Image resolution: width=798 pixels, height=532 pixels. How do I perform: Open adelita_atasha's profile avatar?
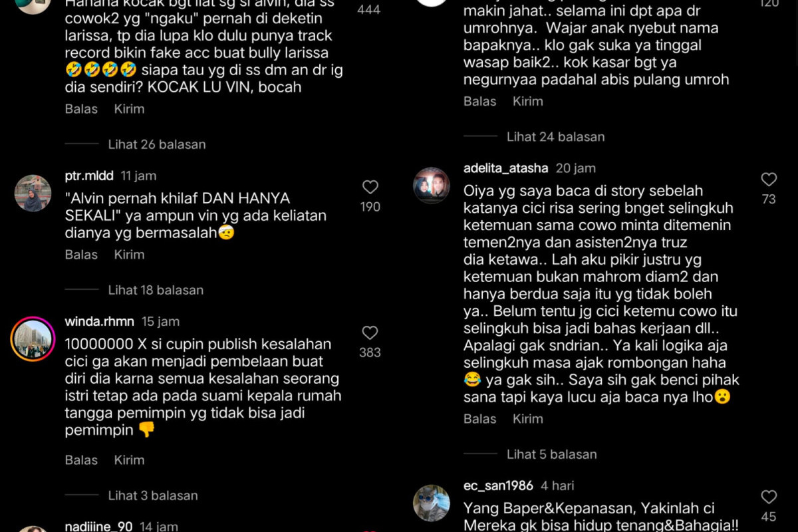[432, 186]
